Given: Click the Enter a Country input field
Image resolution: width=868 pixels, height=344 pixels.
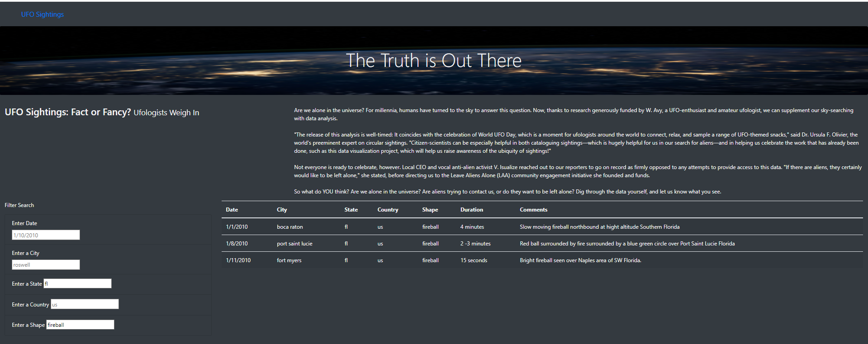Looking at the screenshot, I should [85, 304].
